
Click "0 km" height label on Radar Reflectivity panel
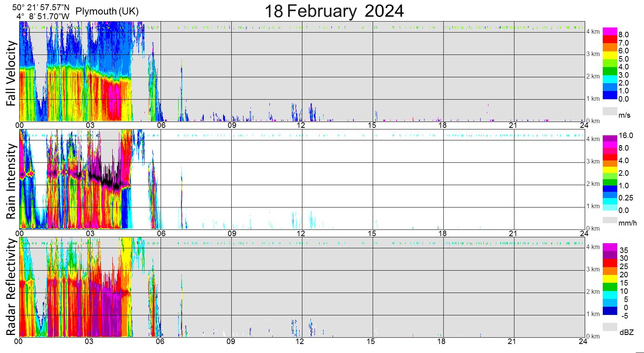tap(593, 336)
